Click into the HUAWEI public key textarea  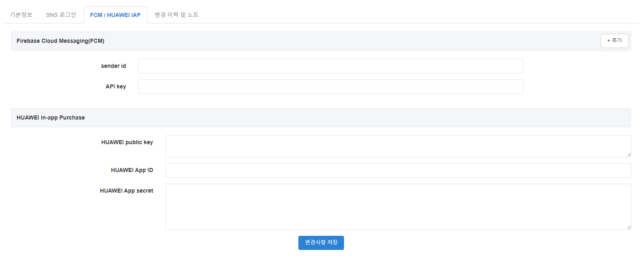[398, 146]
